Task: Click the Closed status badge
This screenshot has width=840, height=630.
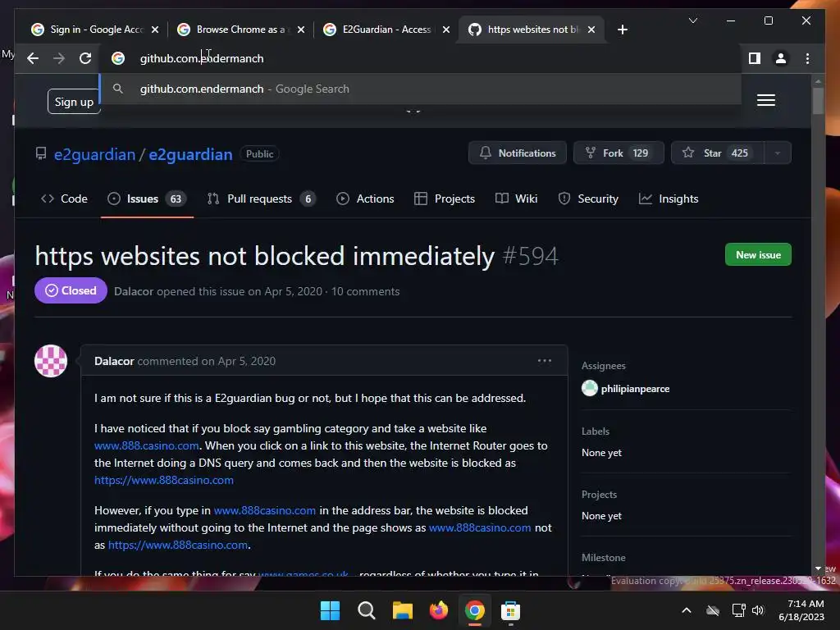Action: tap(71, 290)
